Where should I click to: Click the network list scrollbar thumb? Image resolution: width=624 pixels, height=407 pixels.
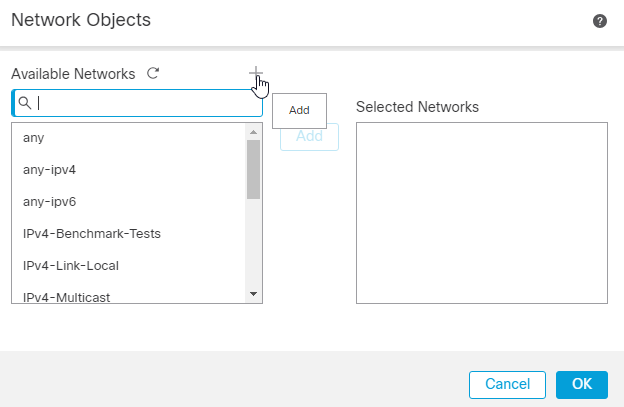click(x=253, y=168)
